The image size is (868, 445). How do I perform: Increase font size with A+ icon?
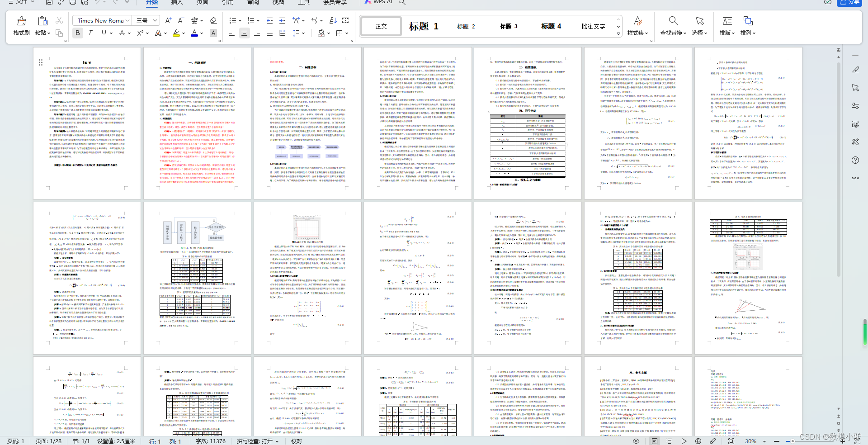(x=168, y=20)
